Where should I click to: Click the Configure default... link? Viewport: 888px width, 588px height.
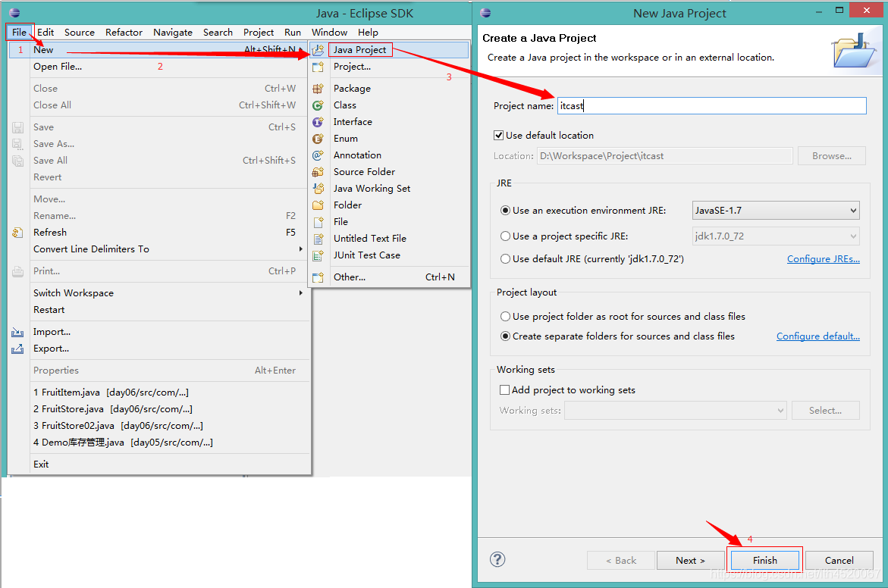pos(817,336)
